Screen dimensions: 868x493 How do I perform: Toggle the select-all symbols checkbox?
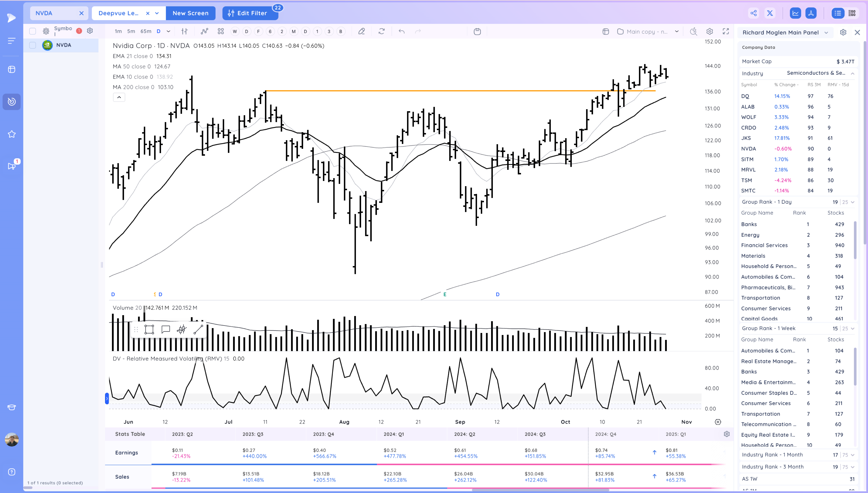coord(33,31)
